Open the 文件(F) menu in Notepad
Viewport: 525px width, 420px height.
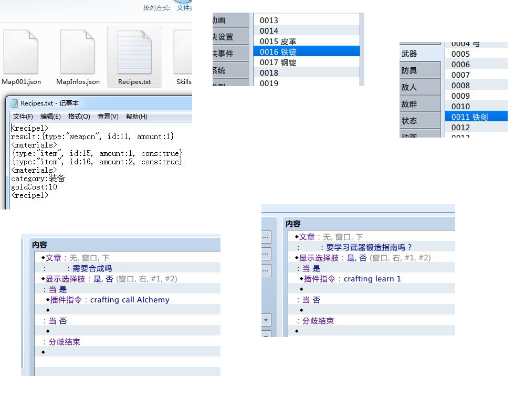23,116
